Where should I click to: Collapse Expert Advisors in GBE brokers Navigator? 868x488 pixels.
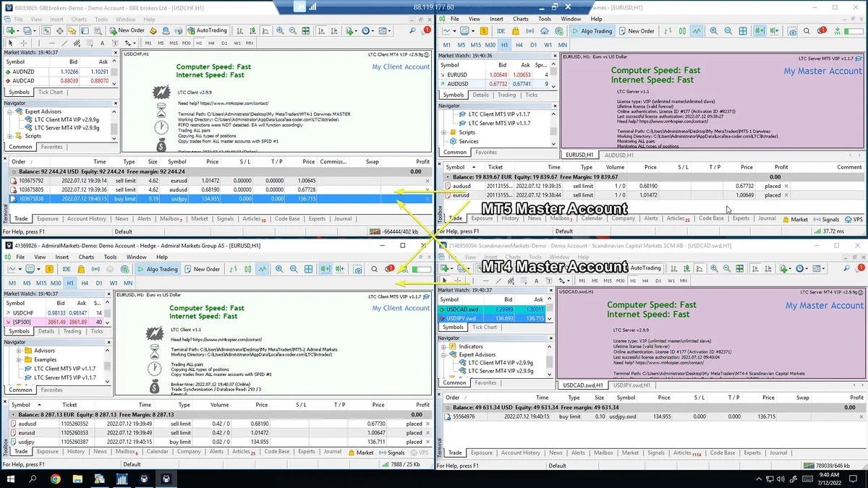[x=10, y=111]
